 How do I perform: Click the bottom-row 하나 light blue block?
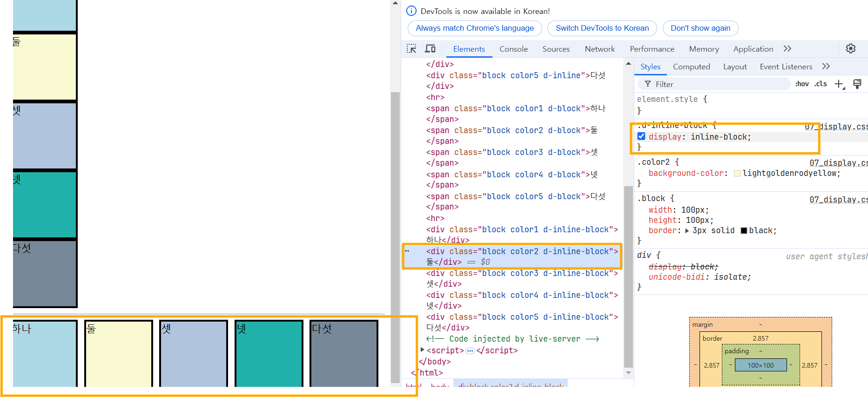(45, 354)
